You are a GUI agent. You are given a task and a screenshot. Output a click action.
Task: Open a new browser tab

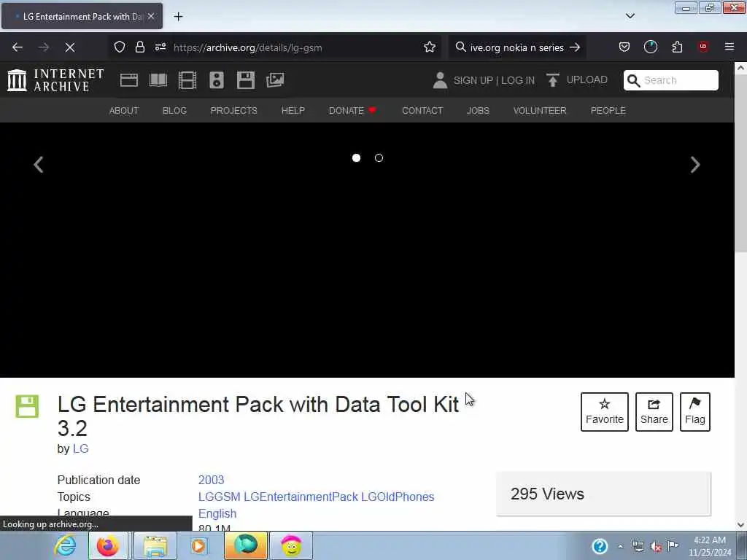point(178,17)
